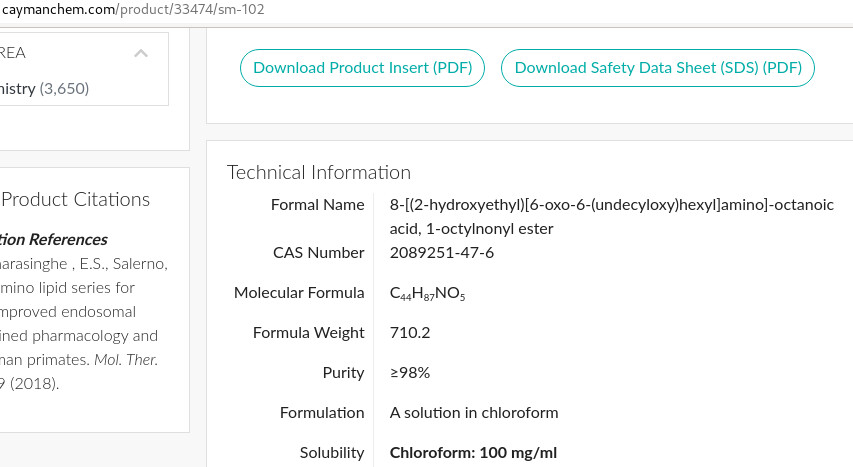Click the Chloroform: 100 mg/ml solubility text
This screenshot has width=853, height=467.
point(473,452)
